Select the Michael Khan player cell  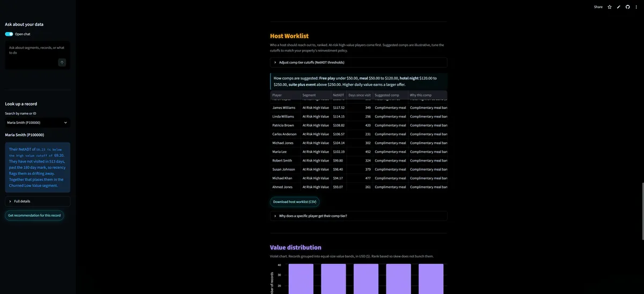tap(285, 178)
